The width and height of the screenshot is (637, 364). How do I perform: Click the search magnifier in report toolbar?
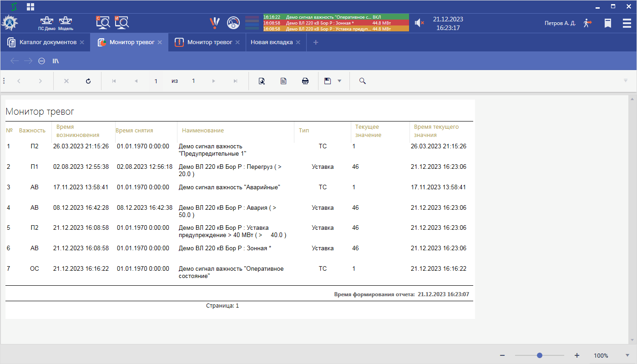[x=363, y=81]
